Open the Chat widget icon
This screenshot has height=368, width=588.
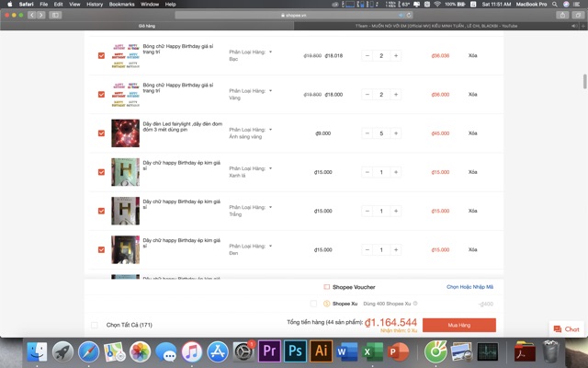567,328
